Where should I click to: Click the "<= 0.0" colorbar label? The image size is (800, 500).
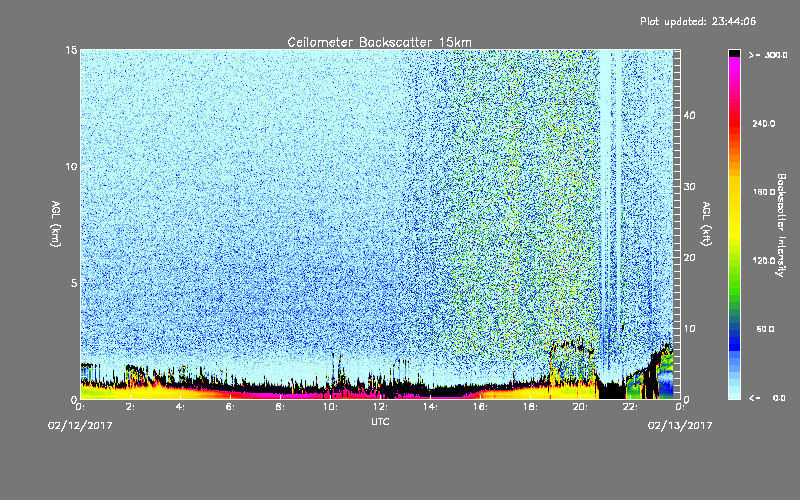[x=767, y=398]
